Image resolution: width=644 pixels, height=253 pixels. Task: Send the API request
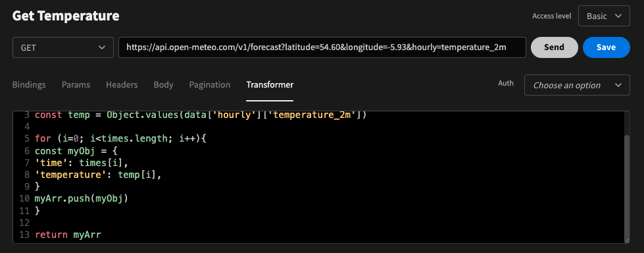[554, 47]
